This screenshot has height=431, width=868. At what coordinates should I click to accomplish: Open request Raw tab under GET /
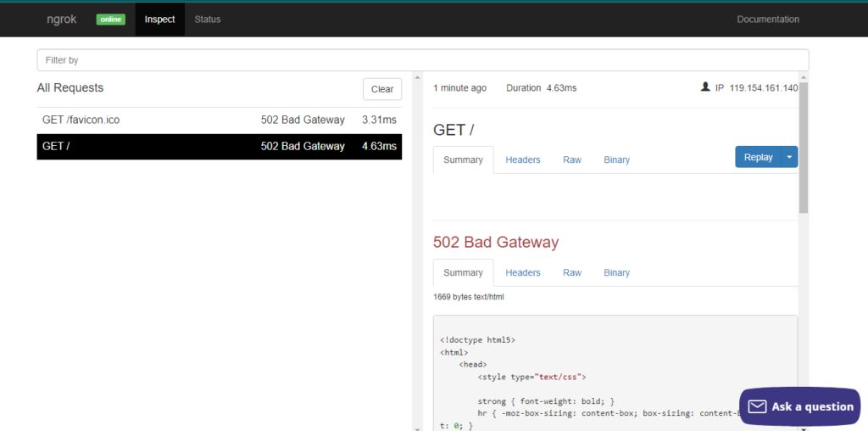tap(572, 160)
